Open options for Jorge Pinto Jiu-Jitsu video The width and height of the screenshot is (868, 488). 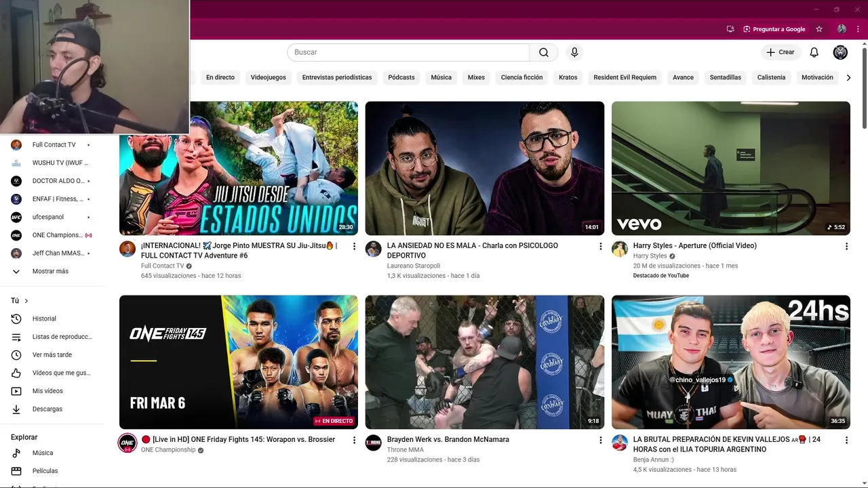coord(354,246)
